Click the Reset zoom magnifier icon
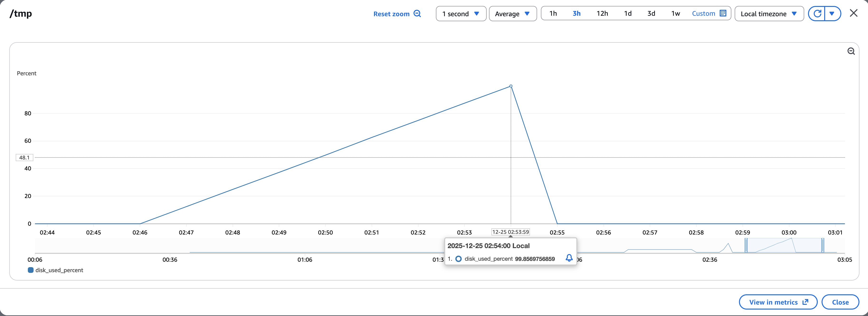 pyautogui.click(x=417, y=14)
